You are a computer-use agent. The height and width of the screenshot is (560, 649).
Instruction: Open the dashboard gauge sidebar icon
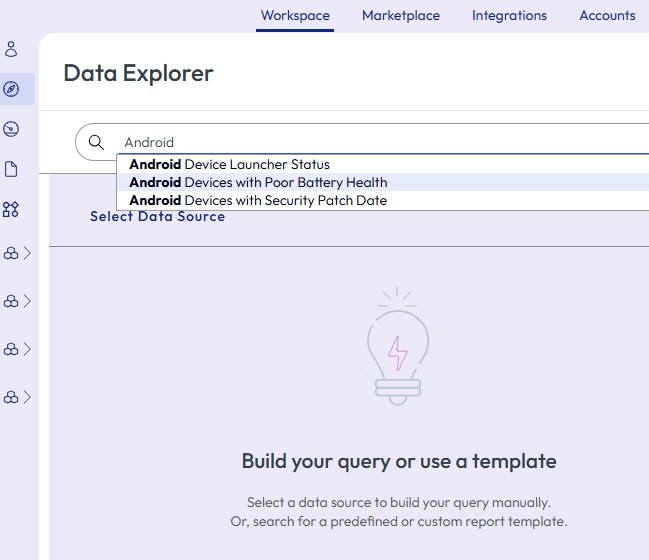(x=11, y=129)
